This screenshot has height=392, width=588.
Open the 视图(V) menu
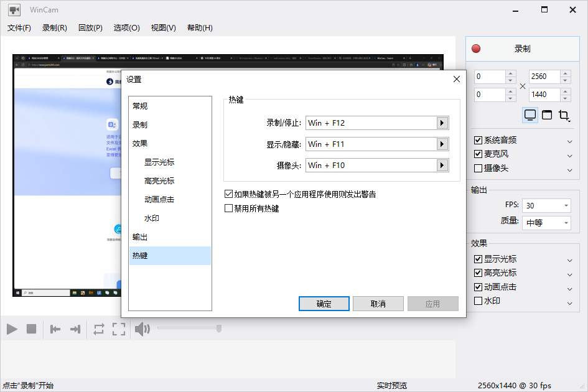[164, 28]
